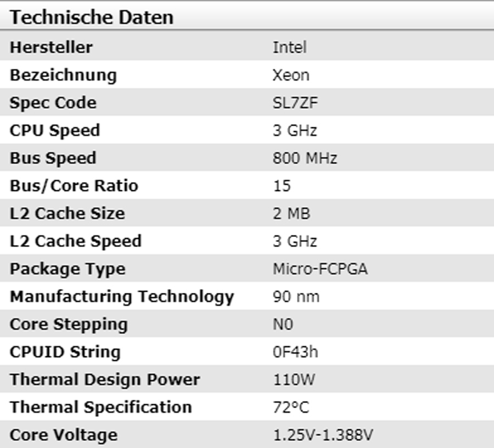Select the Bus/Core Ratio value 15
494x448 pixels.
tap(282, 186)
